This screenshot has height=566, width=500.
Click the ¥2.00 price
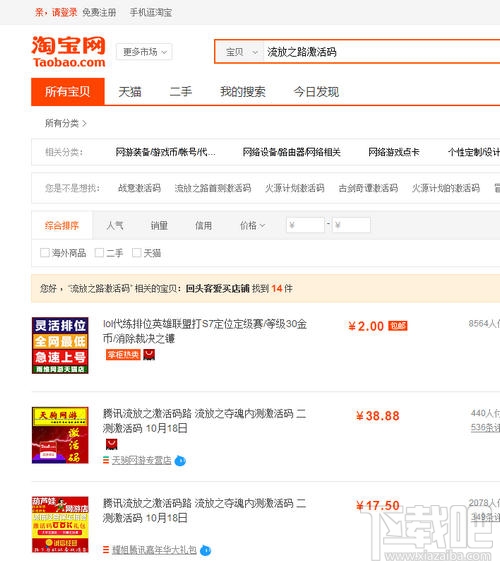click(x=366, y=326)
